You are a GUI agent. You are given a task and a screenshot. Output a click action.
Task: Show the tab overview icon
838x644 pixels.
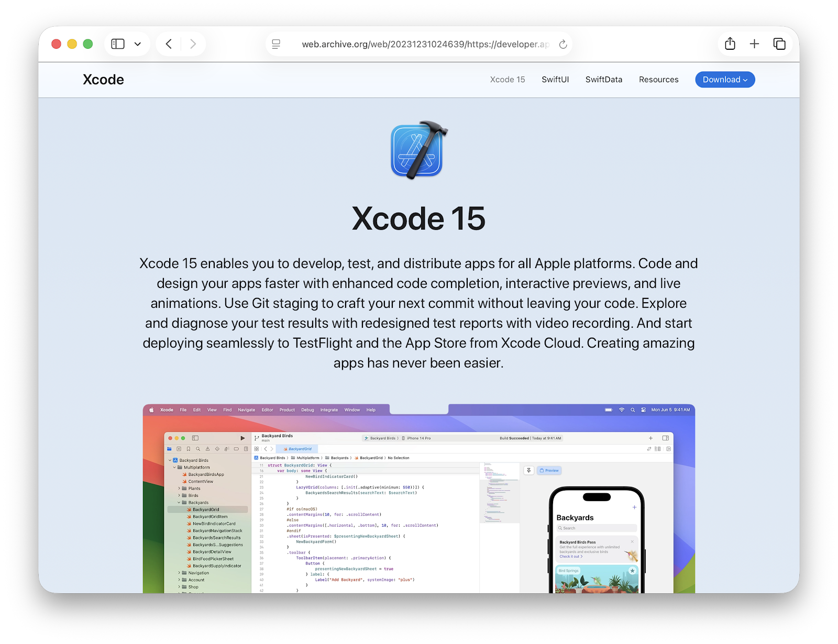779,44
